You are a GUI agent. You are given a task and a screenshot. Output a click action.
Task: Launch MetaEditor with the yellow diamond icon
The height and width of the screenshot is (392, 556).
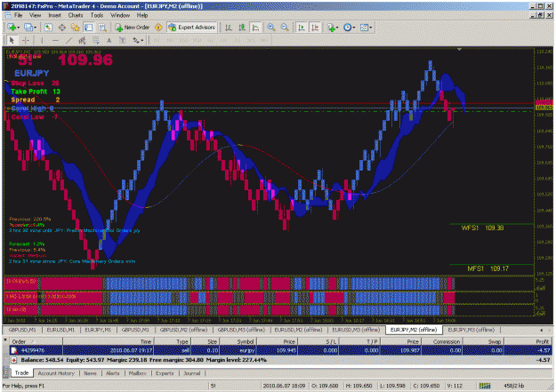coord(158,28)
